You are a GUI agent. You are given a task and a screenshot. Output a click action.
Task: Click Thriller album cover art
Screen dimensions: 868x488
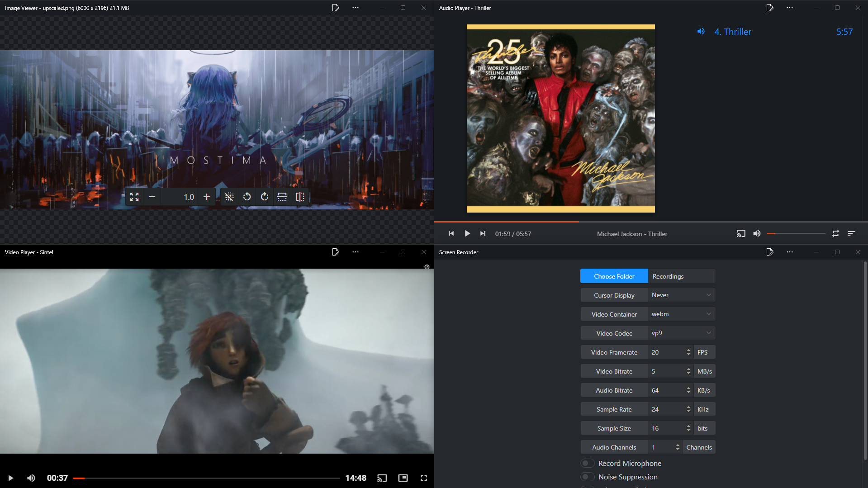(561, 118)
